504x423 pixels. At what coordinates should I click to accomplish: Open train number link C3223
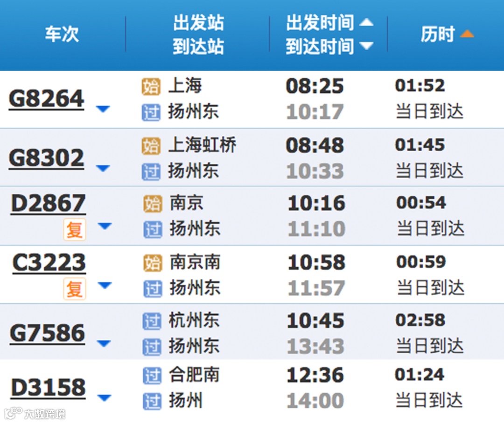click(49, 263)
